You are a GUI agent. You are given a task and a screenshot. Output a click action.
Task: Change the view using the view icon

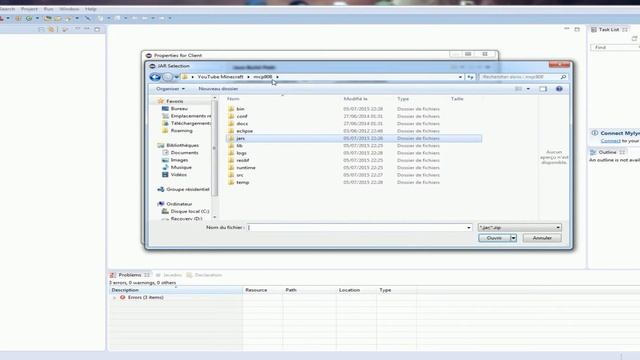[x=518, y=89]
